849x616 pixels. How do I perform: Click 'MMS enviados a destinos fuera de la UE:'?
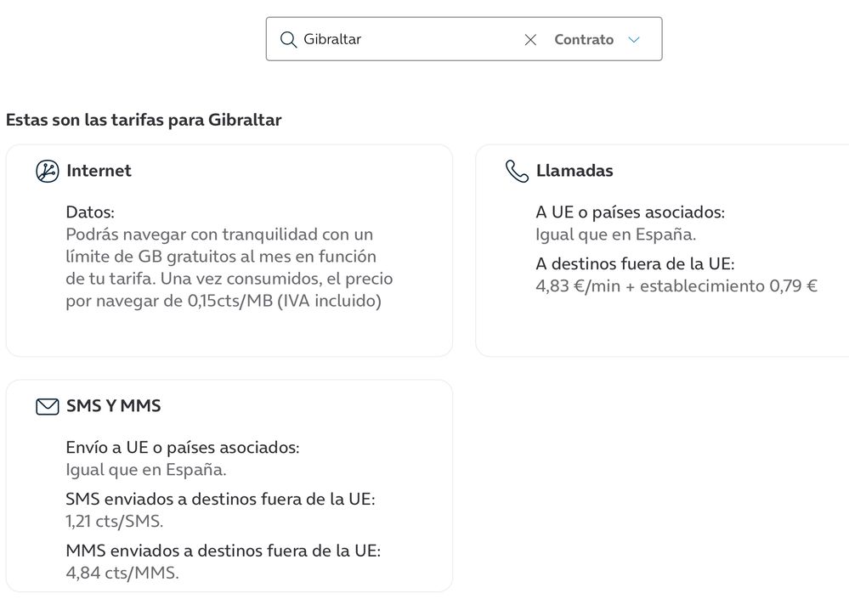tap(223, 551)
